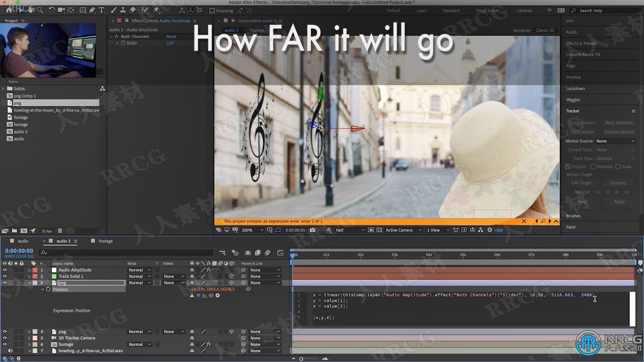Expand Both Channels effect property
The height and width of the screenshot is (362, 644).
coord(113,37)
